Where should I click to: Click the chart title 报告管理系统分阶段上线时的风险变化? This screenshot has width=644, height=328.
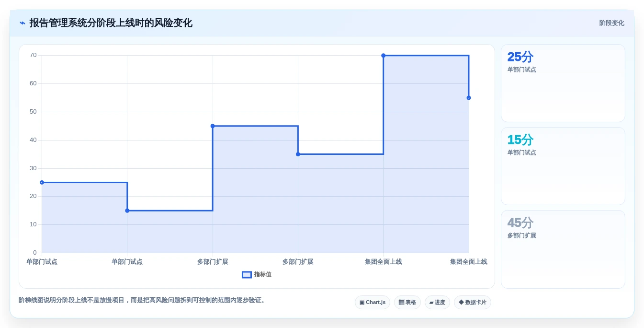point(111,23)
